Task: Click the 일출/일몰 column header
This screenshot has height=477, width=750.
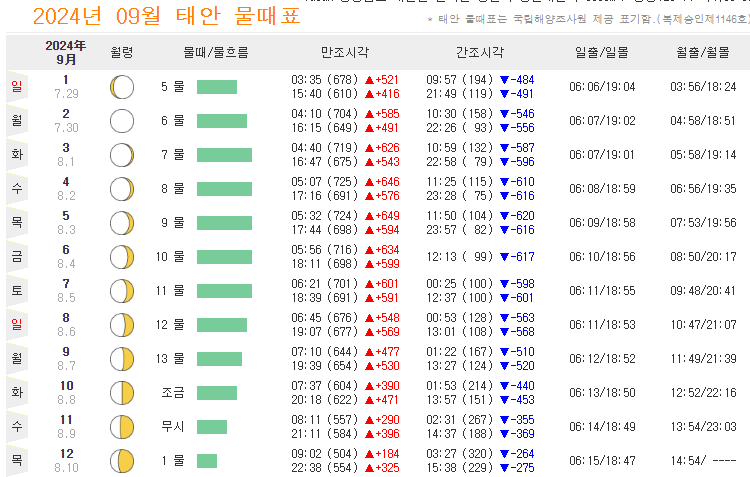Action: pos(602,52)
